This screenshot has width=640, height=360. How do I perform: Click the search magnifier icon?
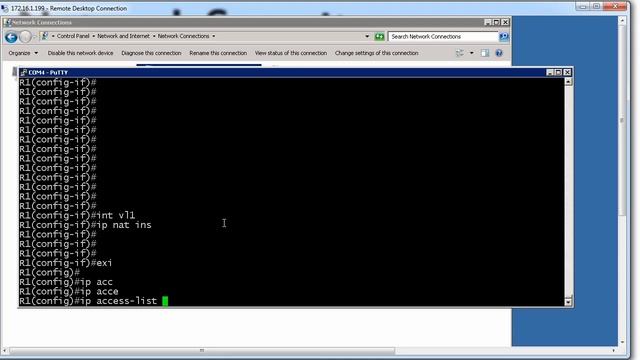pos(504,37)
